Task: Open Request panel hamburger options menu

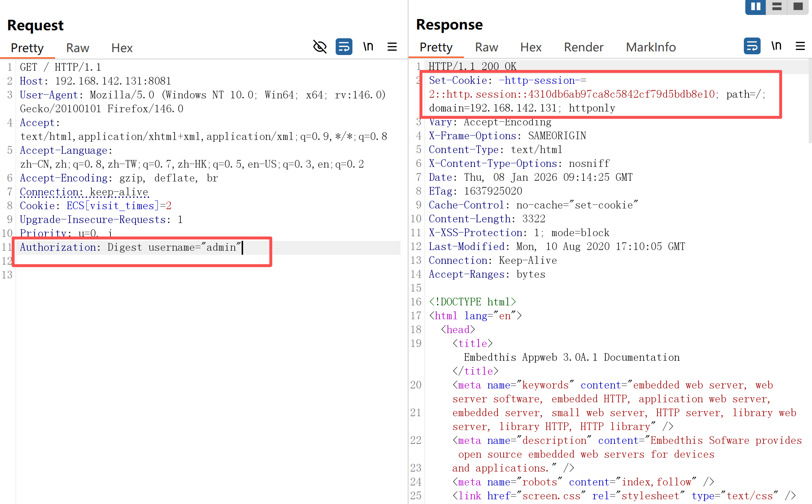Action: click(392, 47)
